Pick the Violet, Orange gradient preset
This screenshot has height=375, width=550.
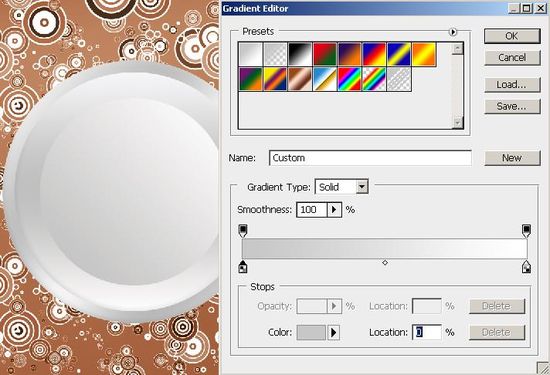350,54
